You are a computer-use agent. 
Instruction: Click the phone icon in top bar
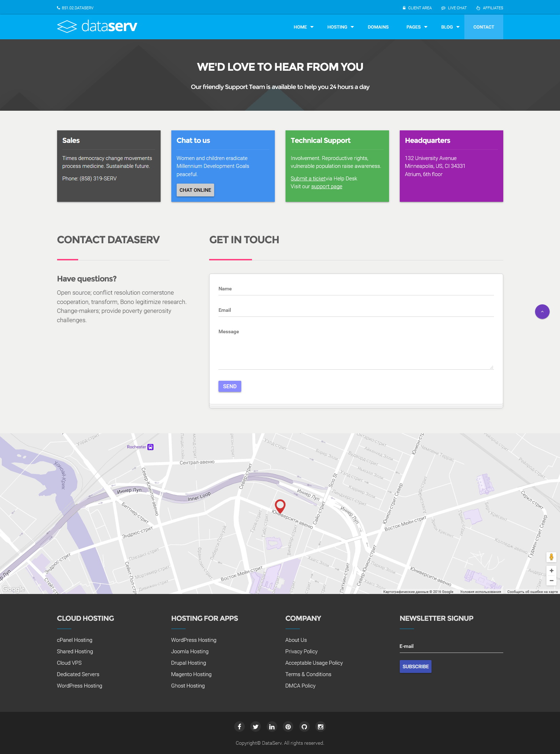coord(59,8)
